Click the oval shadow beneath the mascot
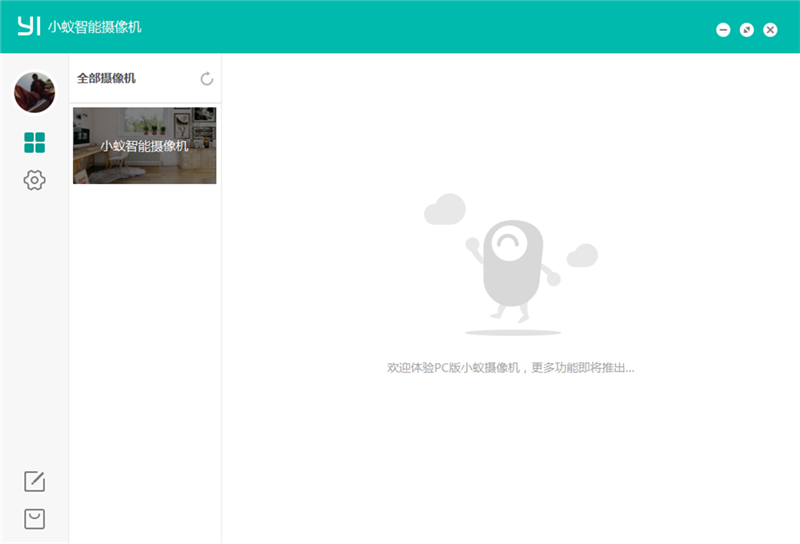 pos(512,331)
